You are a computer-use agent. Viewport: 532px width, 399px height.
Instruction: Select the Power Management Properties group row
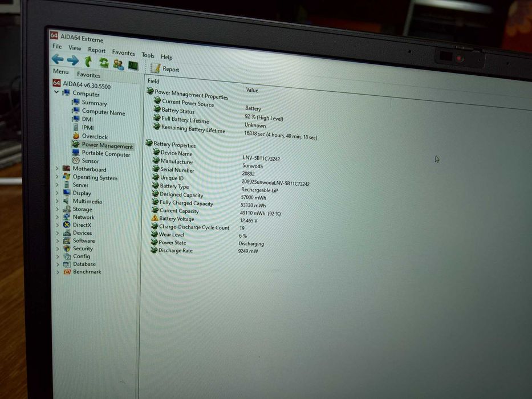pos(188,93)
